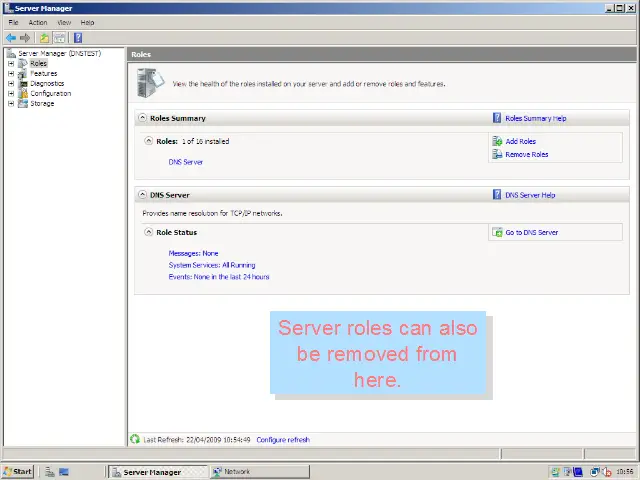This screenshot has height=480, width=640.
Task: Click the system tray icon next to the clock
Action: coord(607,472)
